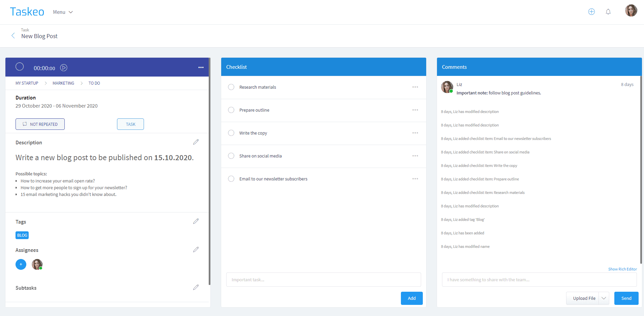This screenshot has height=316, width=644.
Task: Navigate to MY STARTUP breadcrumb
Action: (x=27, y=83)
